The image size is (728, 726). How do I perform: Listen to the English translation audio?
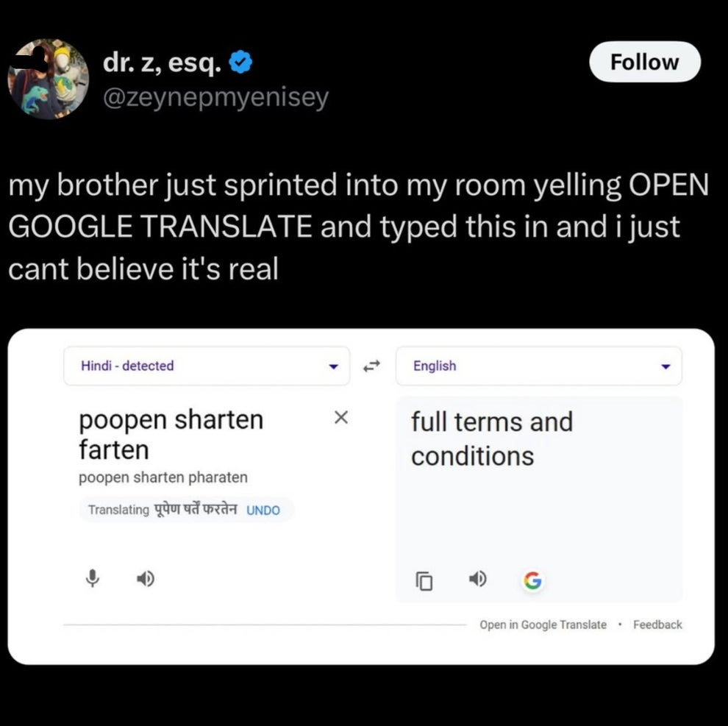(x=478, y=580)
